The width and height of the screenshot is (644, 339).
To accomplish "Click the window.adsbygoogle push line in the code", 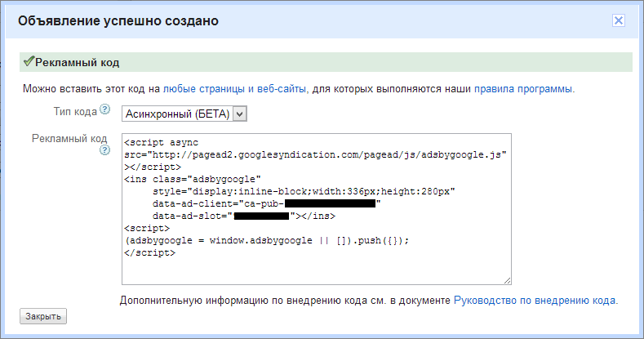I will [x=265, y=241].
